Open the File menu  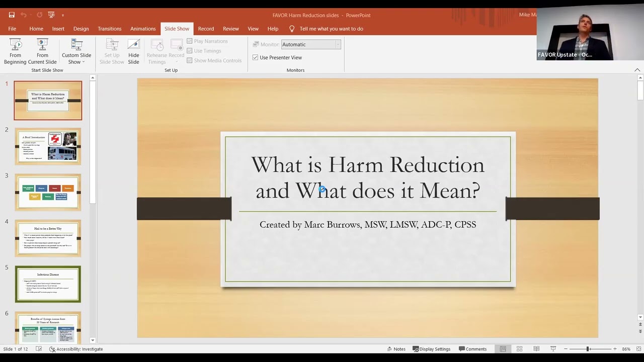coord(12,29)
